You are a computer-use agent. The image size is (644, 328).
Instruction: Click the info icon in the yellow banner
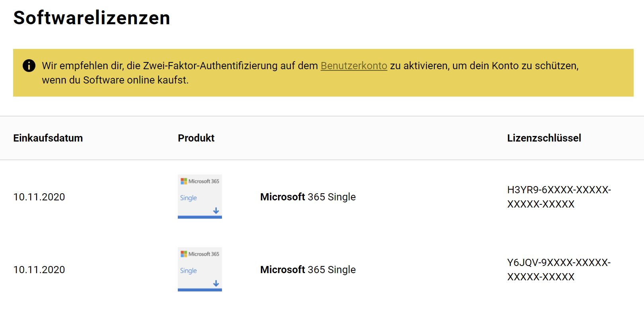29,66
